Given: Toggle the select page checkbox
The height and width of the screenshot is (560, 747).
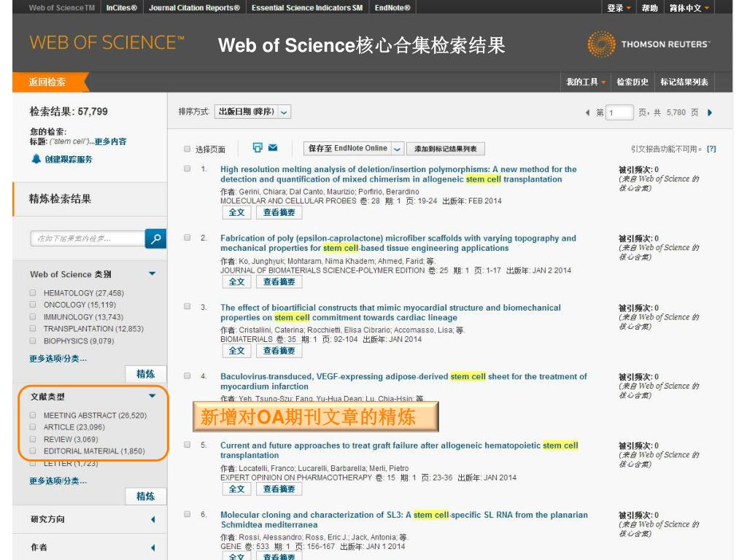Looking at the screenshot, I should pos(187,149).
